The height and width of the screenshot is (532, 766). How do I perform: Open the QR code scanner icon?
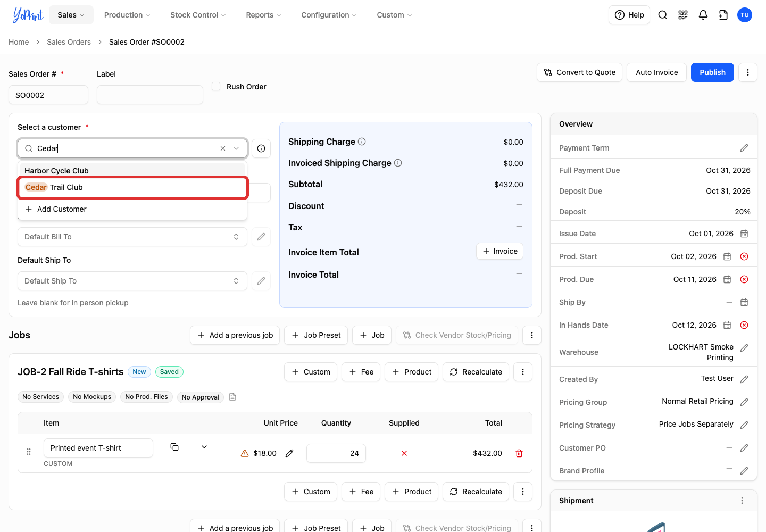click(x=683, y=15)
